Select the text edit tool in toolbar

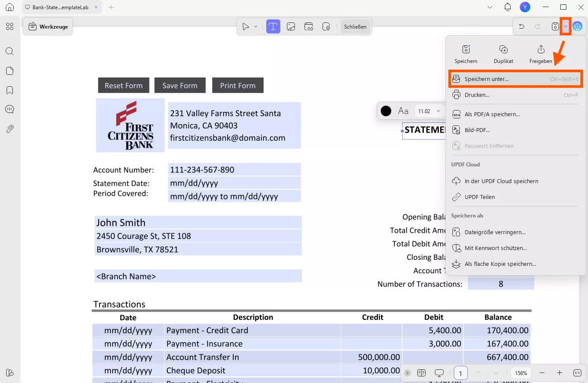pos(273,27)
